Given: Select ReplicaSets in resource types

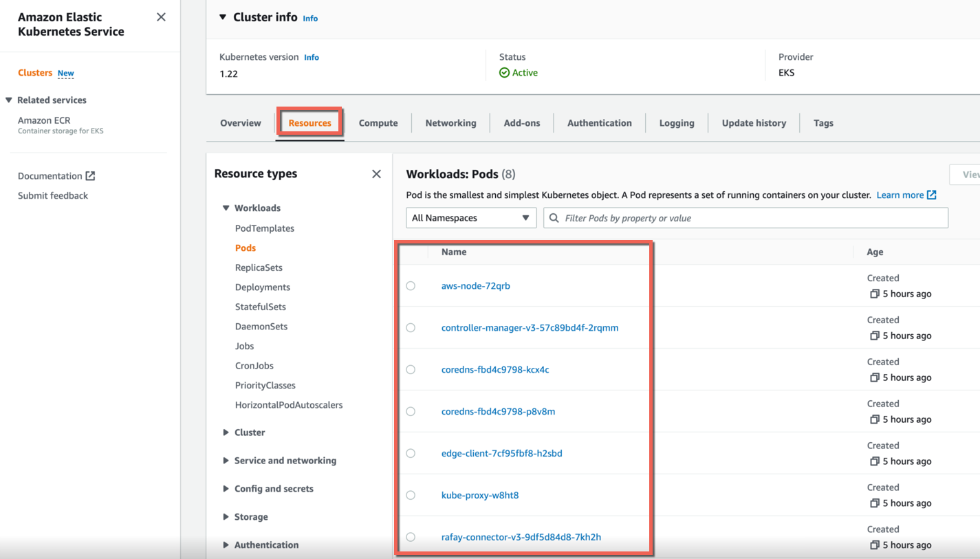Looking at the screenshot, I should pyautogui.click(x=259, y=267).
